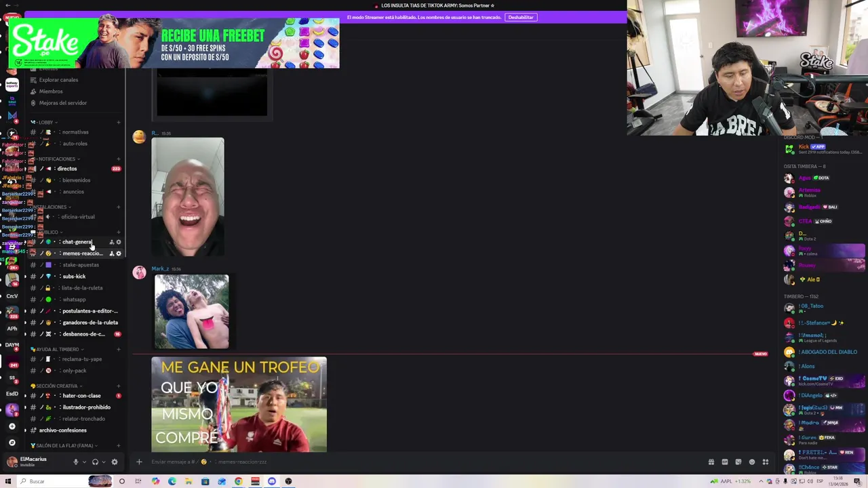Collapse the INSTALACIONES category
This screenshot has height=488, width=868.
click(x=52, y=207)
